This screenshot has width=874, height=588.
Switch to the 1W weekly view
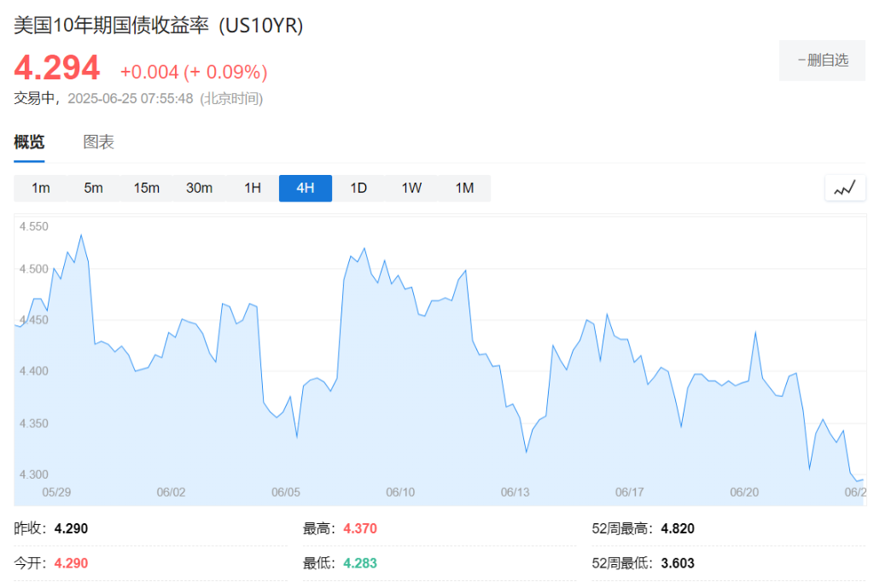point(411,188)
